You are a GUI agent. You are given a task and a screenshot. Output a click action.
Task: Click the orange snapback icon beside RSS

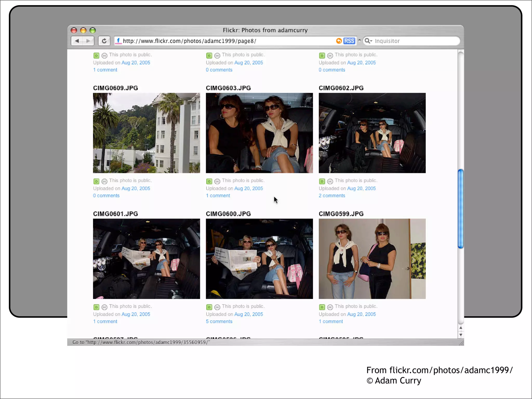339,41
